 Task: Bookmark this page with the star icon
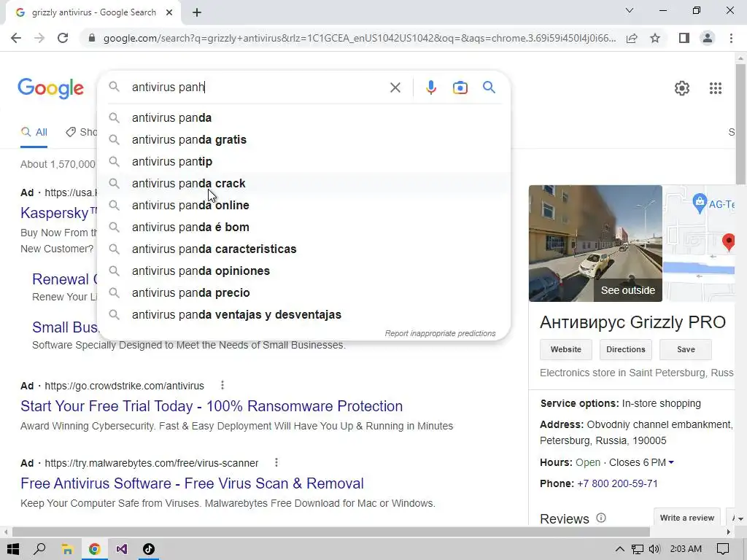pyautogui.click(x=655, y=38)
